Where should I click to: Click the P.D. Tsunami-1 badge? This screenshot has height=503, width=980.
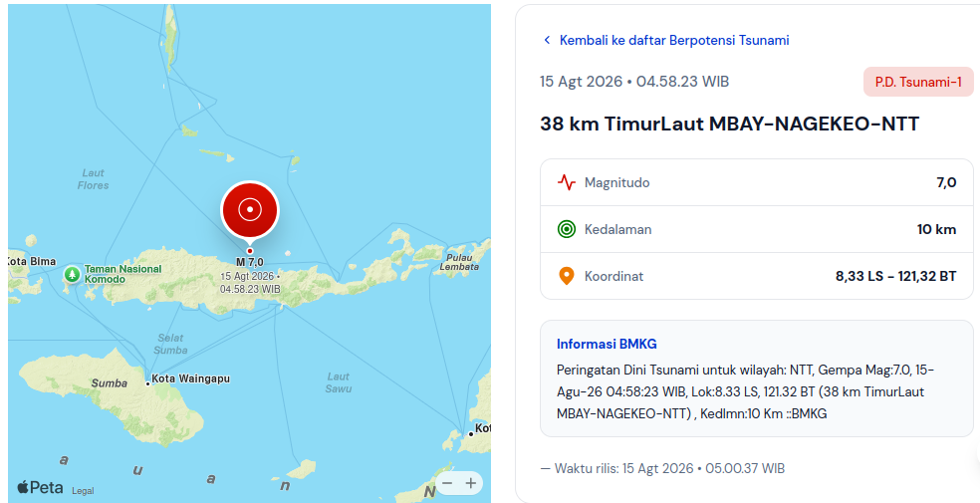pyautogui.click(x=918, y=82)
